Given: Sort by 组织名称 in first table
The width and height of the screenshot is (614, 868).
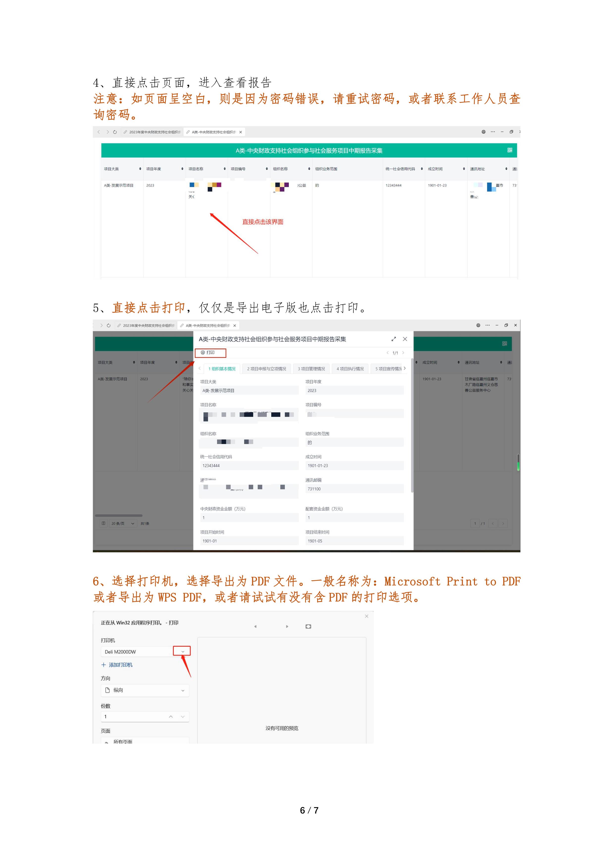Looking at the screenshot, I should coord(309,169).
